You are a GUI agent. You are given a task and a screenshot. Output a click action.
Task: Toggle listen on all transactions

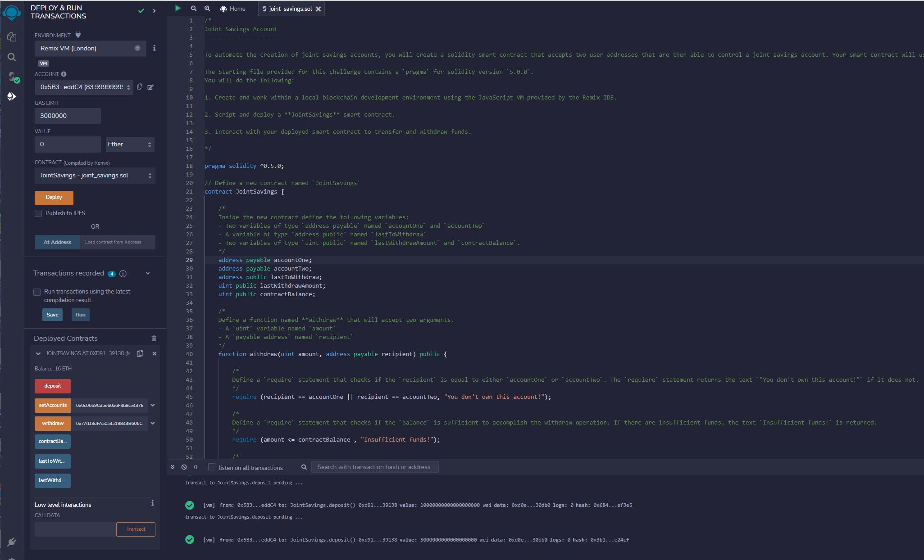click(x=211, y=467)
